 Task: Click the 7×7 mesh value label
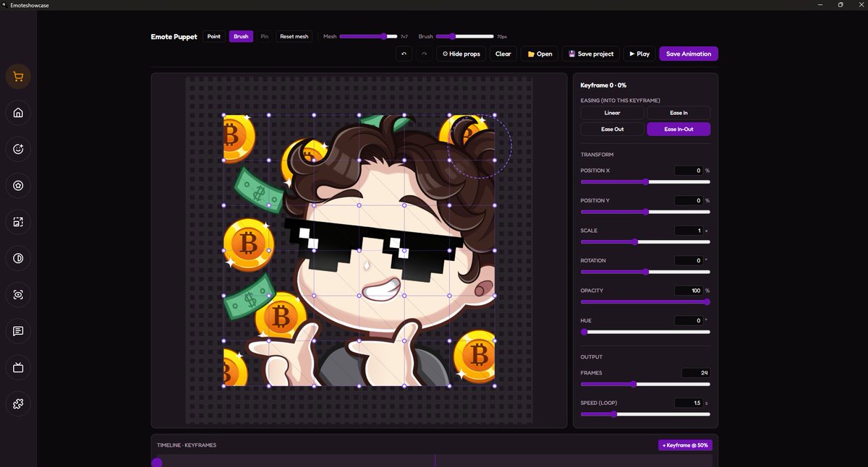pos(404,36)
